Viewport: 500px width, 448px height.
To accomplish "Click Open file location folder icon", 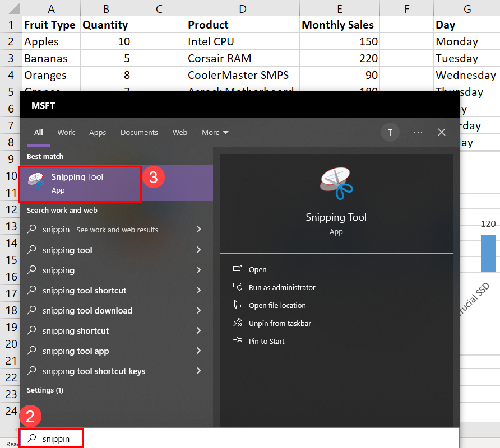I will coord(237,304).
